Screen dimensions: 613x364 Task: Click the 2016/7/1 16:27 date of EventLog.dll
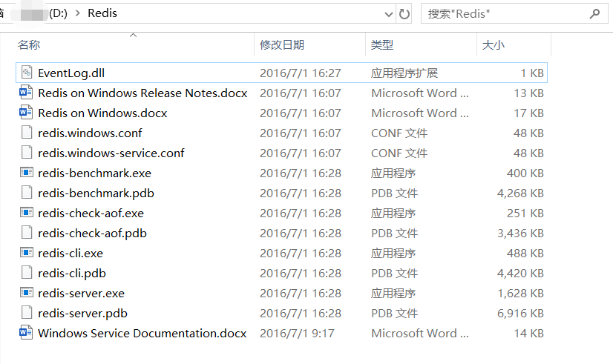(x=301, y=73)
